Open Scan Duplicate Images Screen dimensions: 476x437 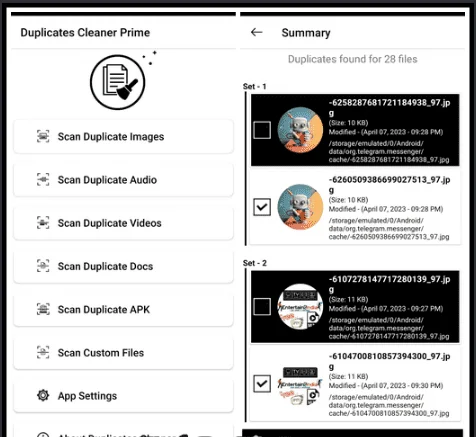coord(123,137)
